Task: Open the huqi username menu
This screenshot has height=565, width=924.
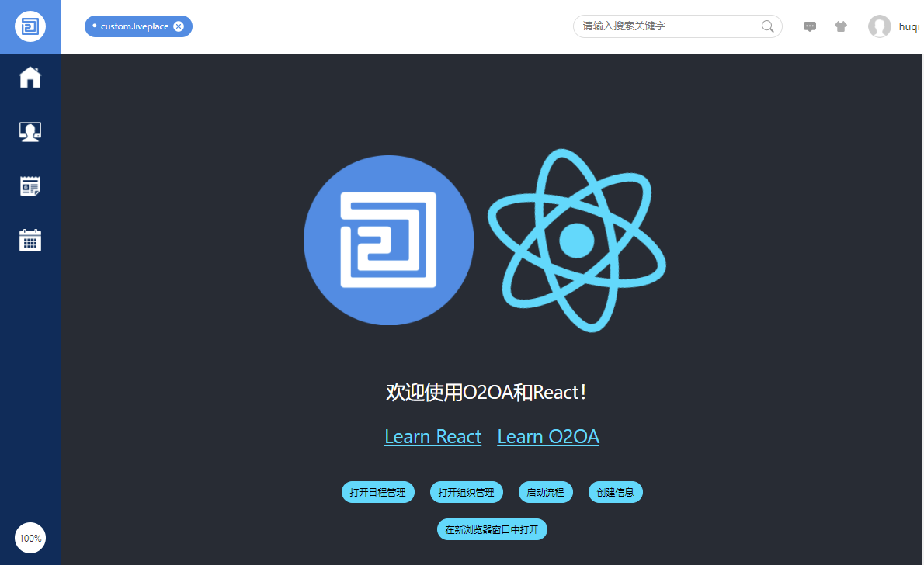Action: coord(909,26)
